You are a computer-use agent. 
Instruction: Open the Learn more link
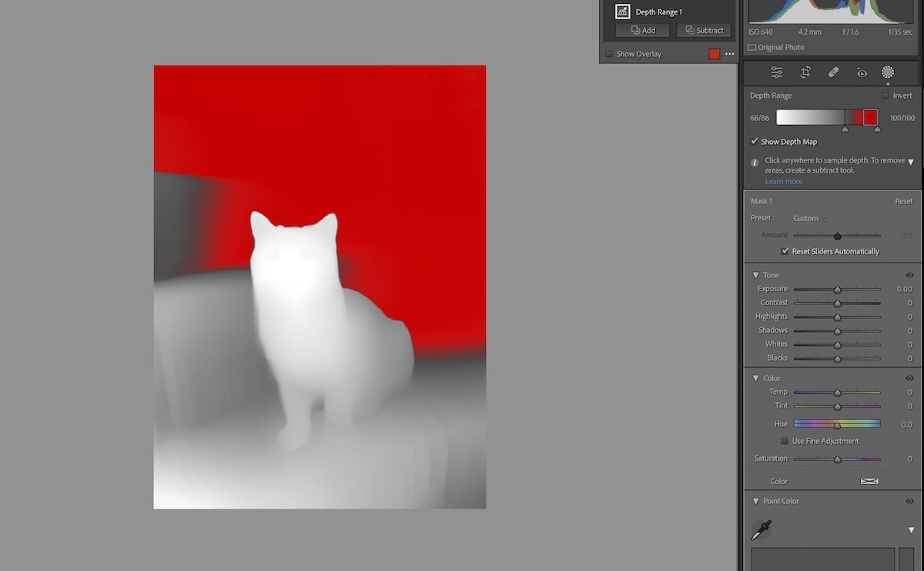click(783, 181)
